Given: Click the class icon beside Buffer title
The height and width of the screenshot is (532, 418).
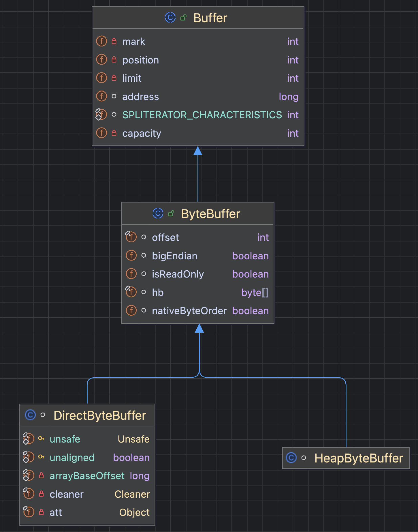Looking at the screenshot, I should 170,18.
